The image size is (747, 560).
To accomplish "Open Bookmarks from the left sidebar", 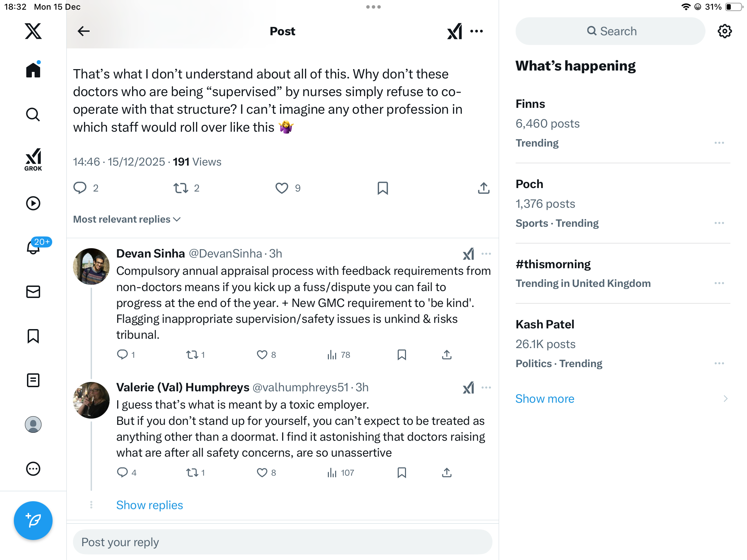I will click(33, 336).
